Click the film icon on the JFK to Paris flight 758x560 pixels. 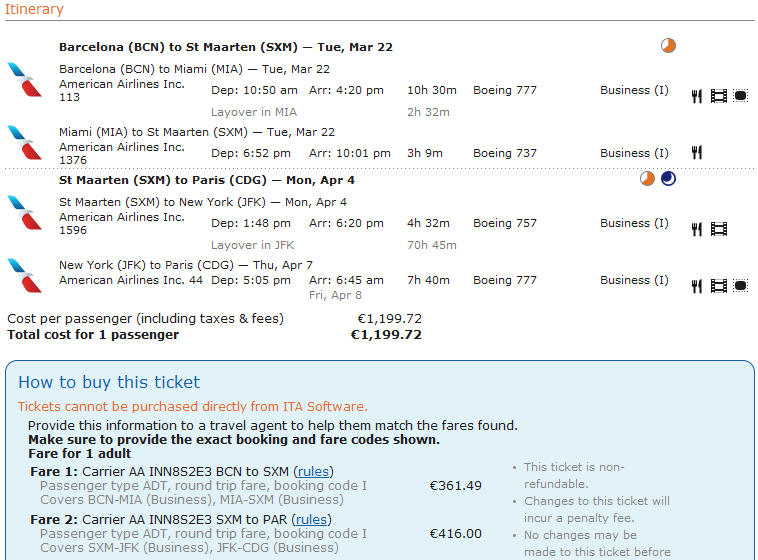(x=718, y=286)
